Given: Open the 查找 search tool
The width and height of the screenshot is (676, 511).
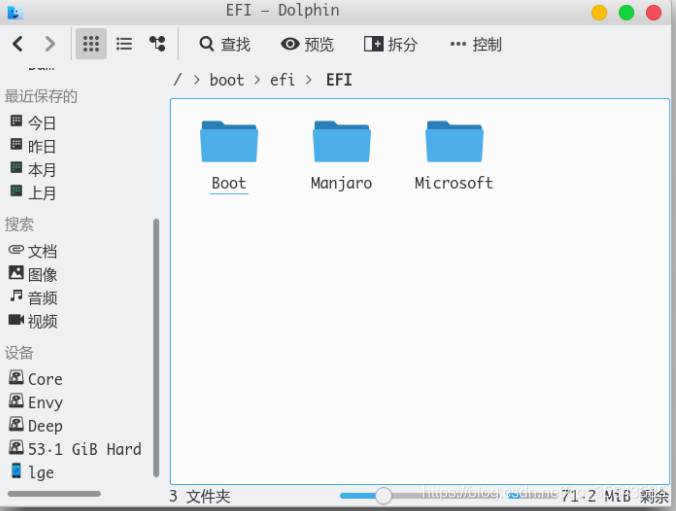Looking at the screenshot, I should point(225,44).
